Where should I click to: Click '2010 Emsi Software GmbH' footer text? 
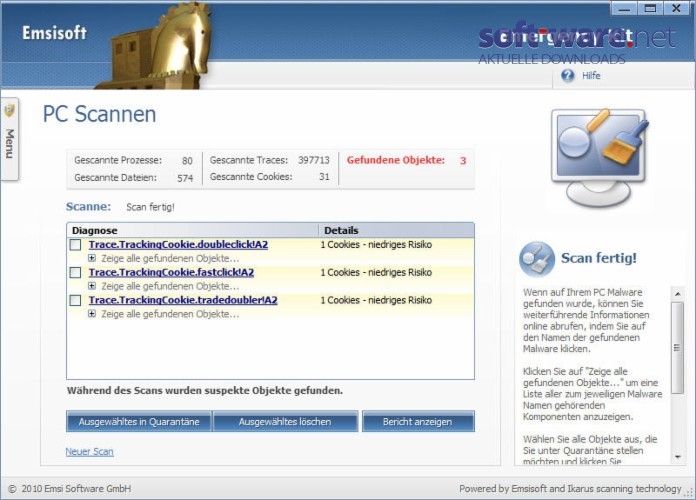pyautogui.click(x=76, y=489)
